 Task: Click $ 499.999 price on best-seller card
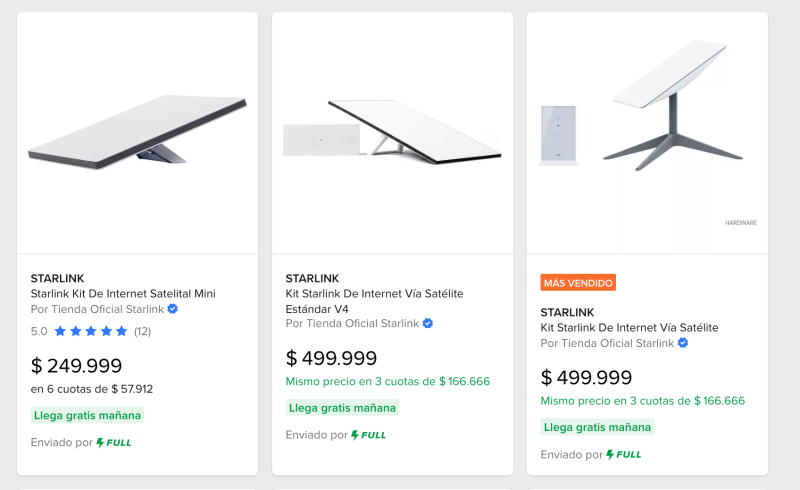(586, 378)
